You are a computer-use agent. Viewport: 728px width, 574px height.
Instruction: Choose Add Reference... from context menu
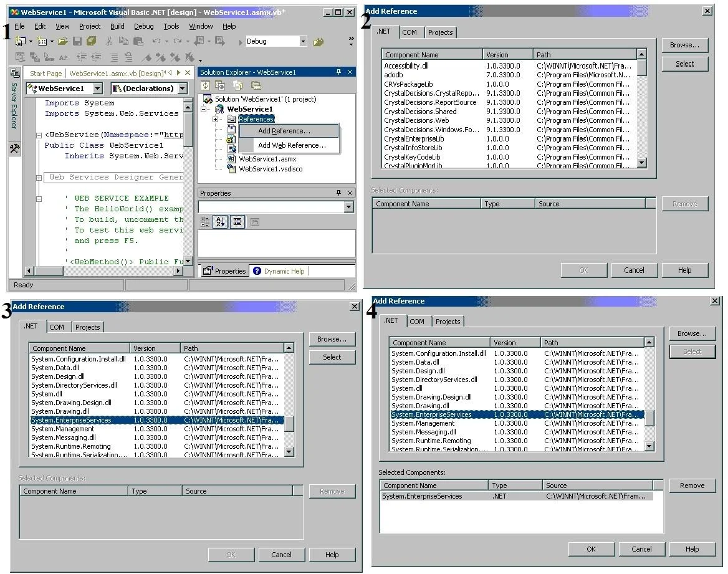(x=289, y=131)
